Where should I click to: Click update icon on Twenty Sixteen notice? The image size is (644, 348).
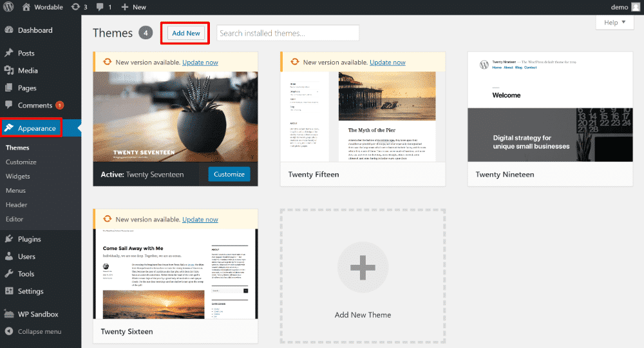point(107,219)
